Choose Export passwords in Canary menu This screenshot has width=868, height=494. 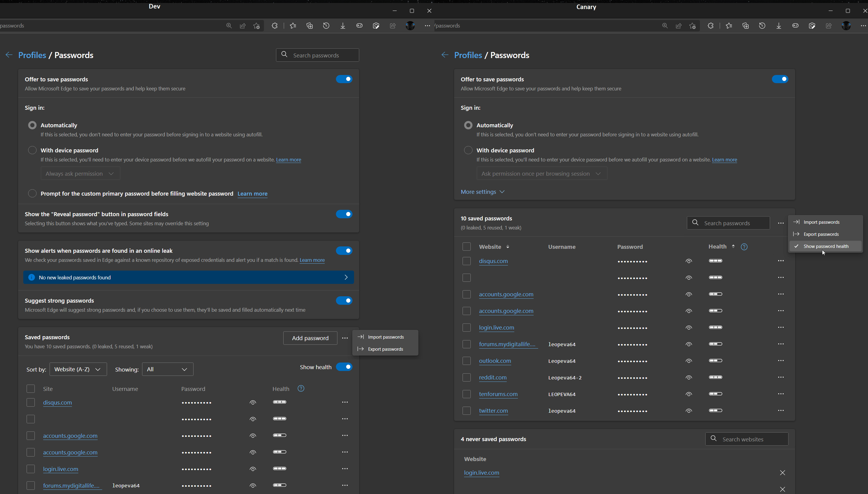point(826,234)
